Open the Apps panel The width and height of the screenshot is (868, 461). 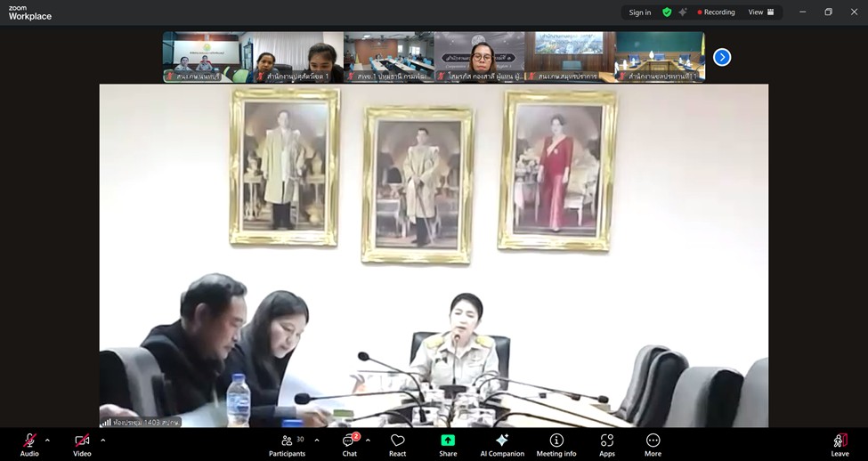(607, 444)
